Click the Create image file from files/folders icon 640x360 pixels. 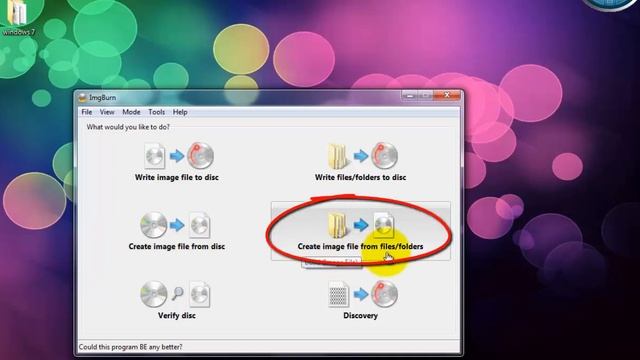[361, 225]
